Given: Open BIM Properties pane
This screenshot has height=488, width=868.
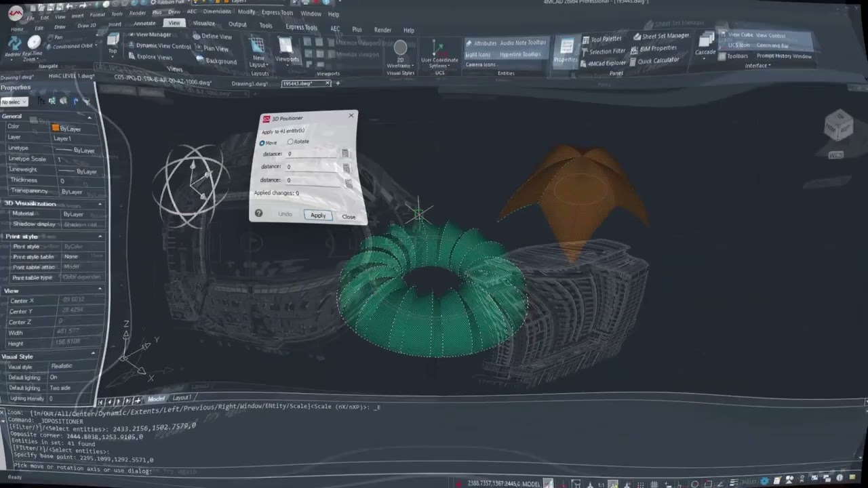Looking at the screenshot, I should [653, 49].
